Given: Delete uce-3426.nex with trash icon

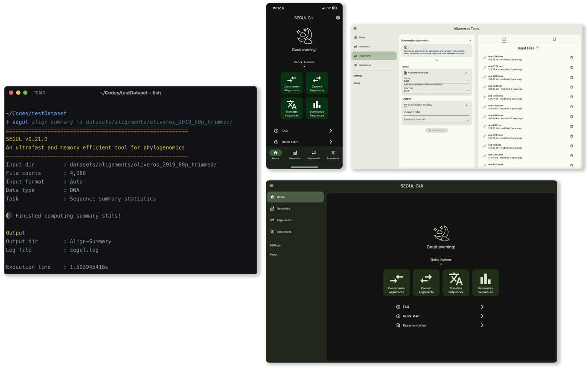Looking at the screenshot, I should click(x=572, y=107).
